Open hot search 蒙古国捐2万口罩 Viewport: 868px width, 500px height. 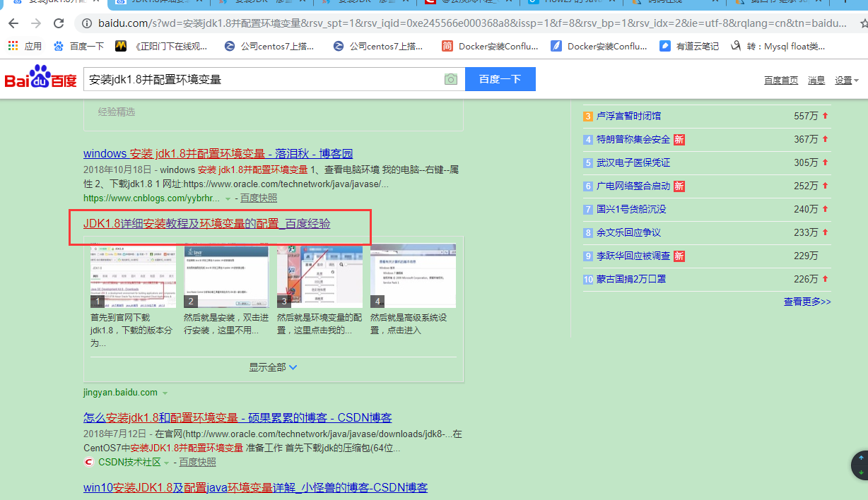(x=631, y=279)
